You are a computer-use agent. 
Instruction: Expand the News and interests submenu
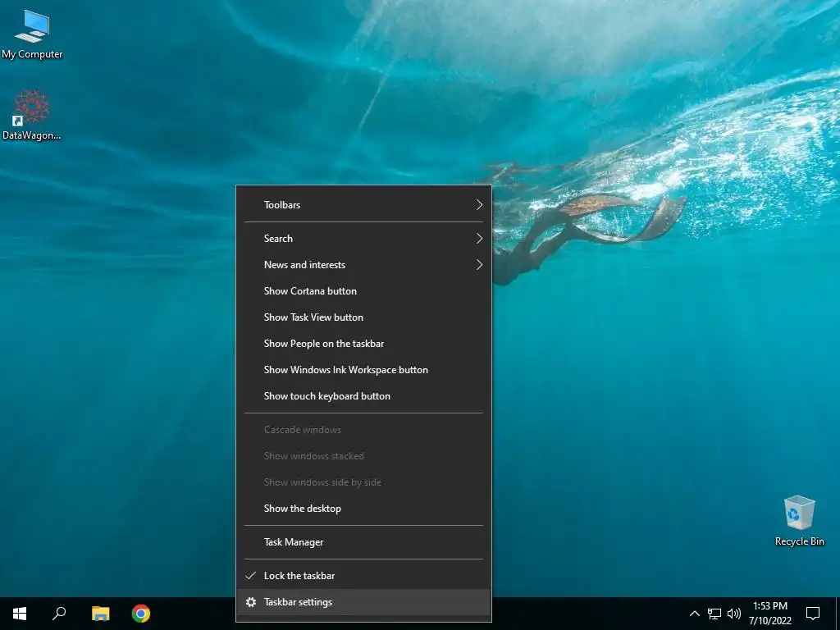363,265
